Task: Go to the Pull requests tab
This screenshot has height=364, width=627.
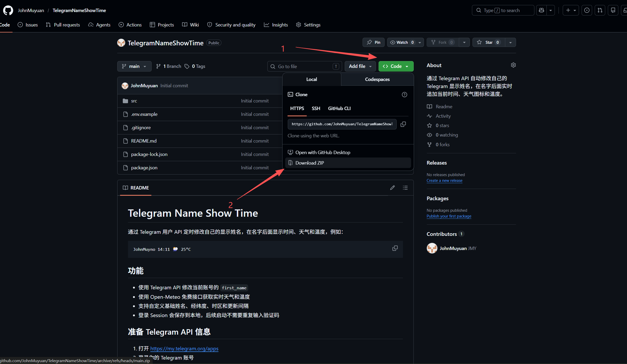Action: [63, 25]
